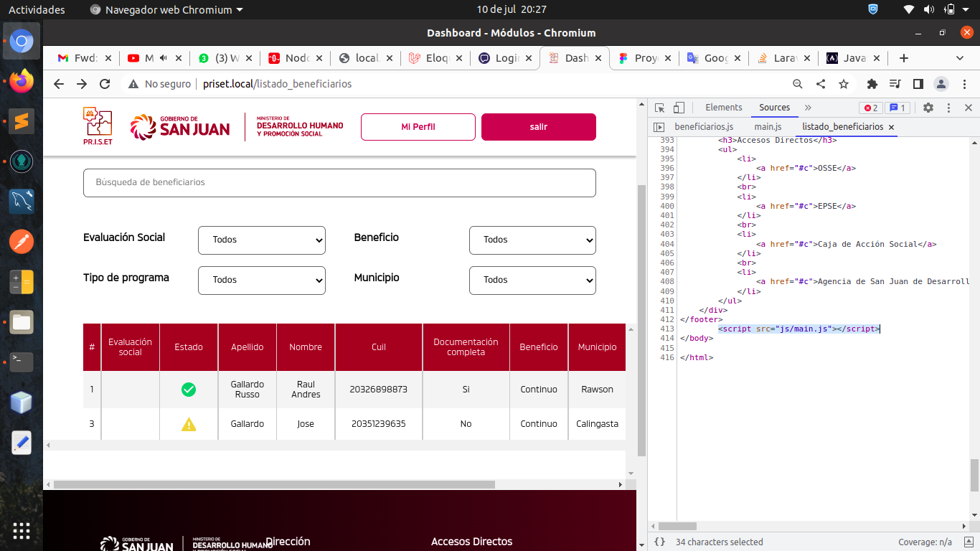Open the main.js source tab

768,127
